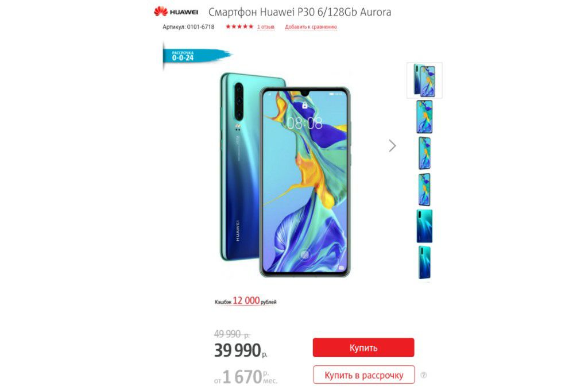Click the main Huawei P30 product image
Viewport: 588px width, 390px height.
pyautogui.click(x=285, y=175)
